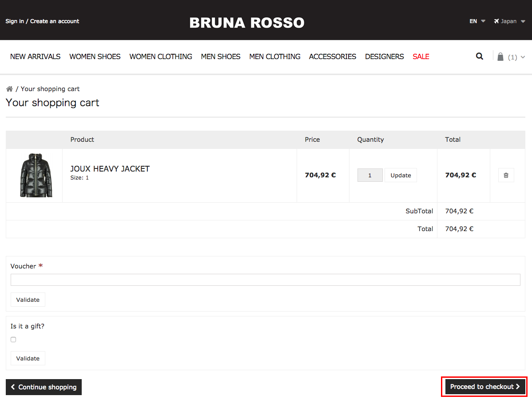Expand the cart dropdown chevron
The image size is (532, 400).
[523, 57]
